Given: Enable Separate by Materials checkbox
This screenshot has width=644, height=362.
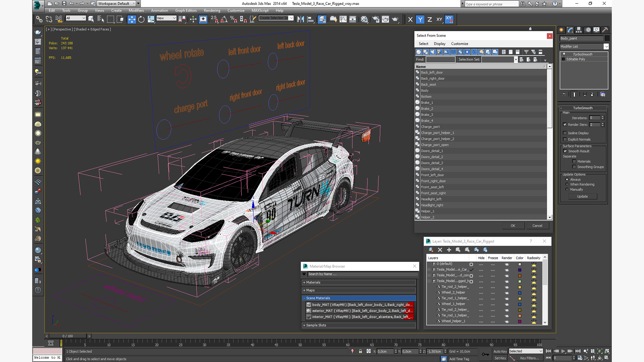Looking at the screenshot, I should click(574, 162).
